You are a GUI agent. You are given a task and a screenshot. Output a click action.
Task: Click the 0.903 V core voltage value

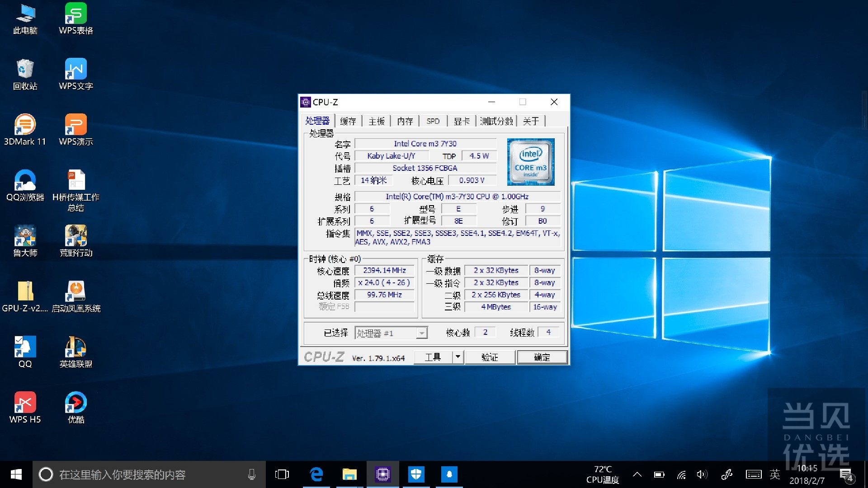(472, 180)
